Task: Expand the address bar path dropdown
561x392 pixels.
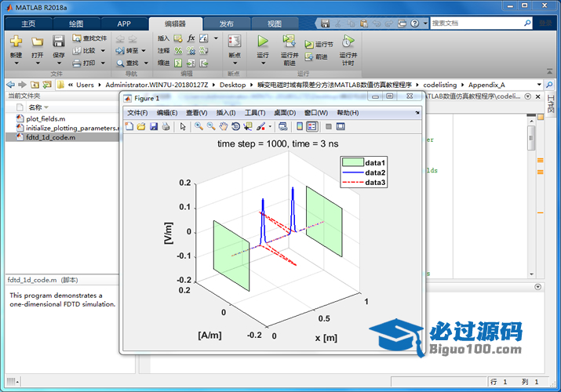Action: coord(539,85)
